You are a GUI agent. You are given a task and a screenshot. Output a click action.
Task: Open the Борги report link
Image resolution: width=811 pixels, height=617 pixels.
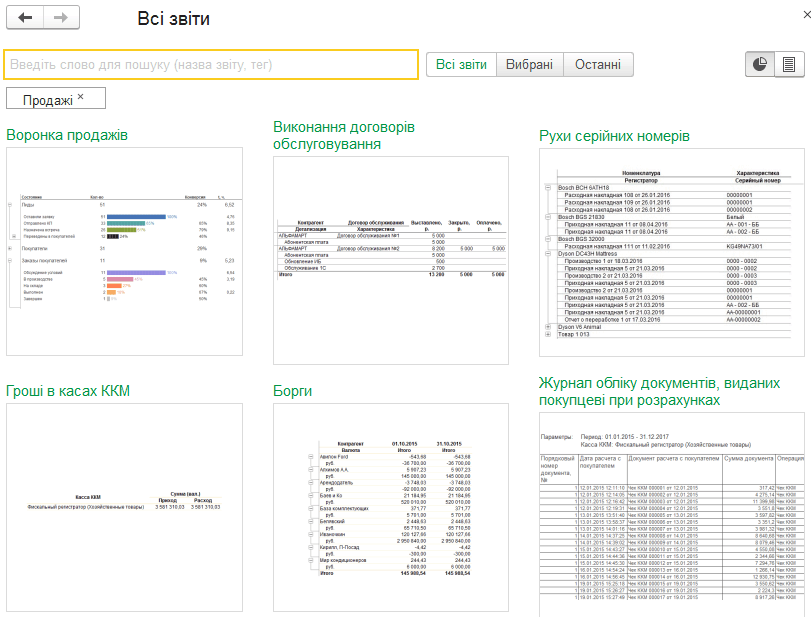tap(293, 391)
